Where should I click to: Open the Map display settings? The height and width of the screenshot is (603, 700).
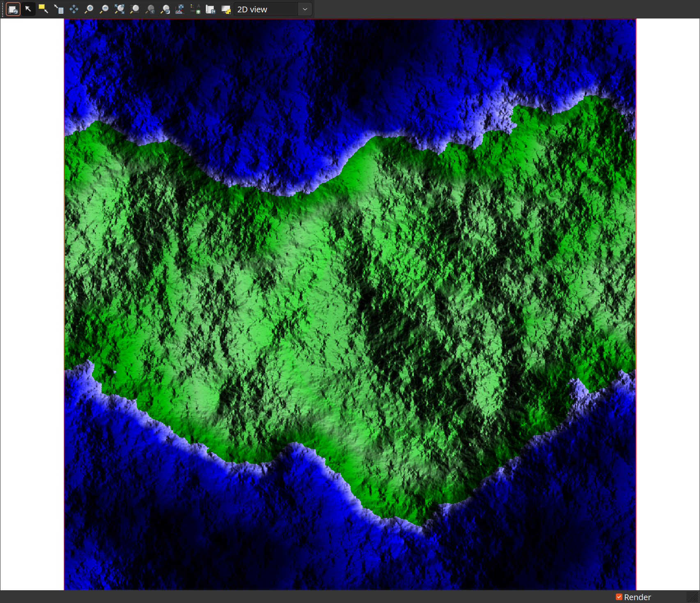(x=226, y=9)
